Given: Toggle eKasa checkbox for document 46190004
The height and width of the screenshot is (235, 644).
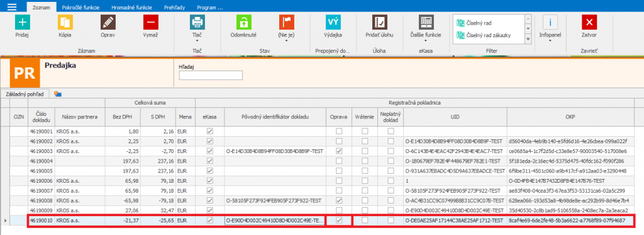Looking at the screenshot, I should [210, 161].
